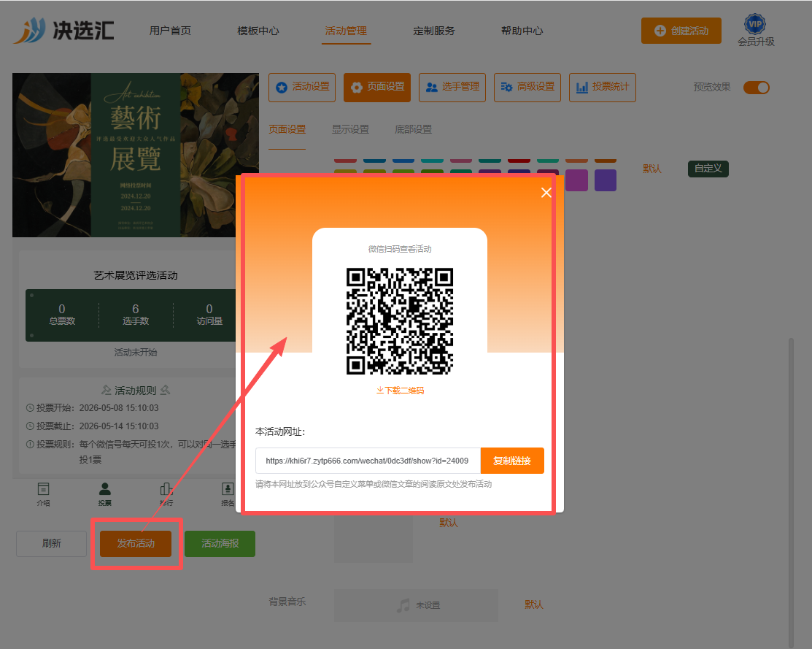This screenshot has height=649, width=812.
Task: Click the 介绍 icon in preview nav
Action: click(44, 494)
